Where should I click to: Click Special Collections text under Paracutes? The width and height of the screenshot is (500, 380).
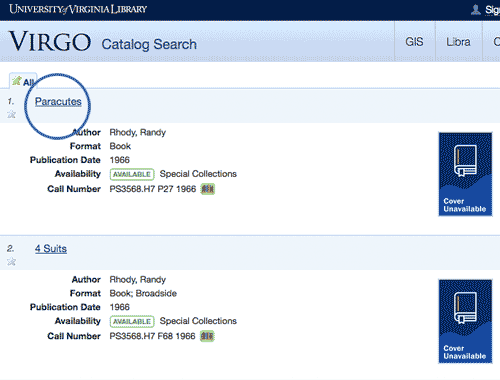click(x=198, y=174)
